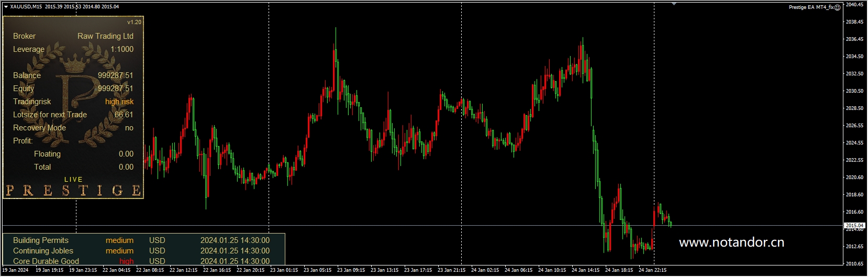Click the red 'high' impact label for Core Durable Good
The image size is (868, 277).
click(x=126, y=261)
